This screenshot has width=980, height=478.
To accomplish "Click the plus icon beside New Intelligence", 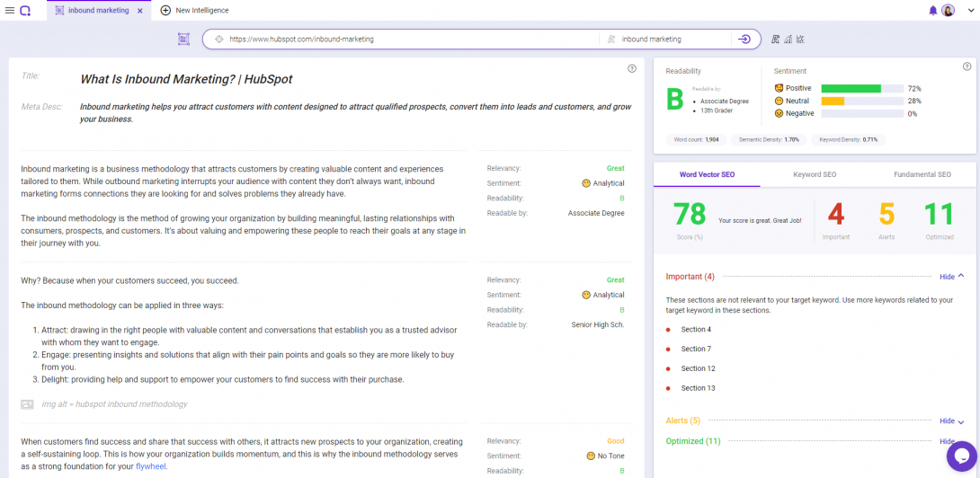I will [165, 11].
